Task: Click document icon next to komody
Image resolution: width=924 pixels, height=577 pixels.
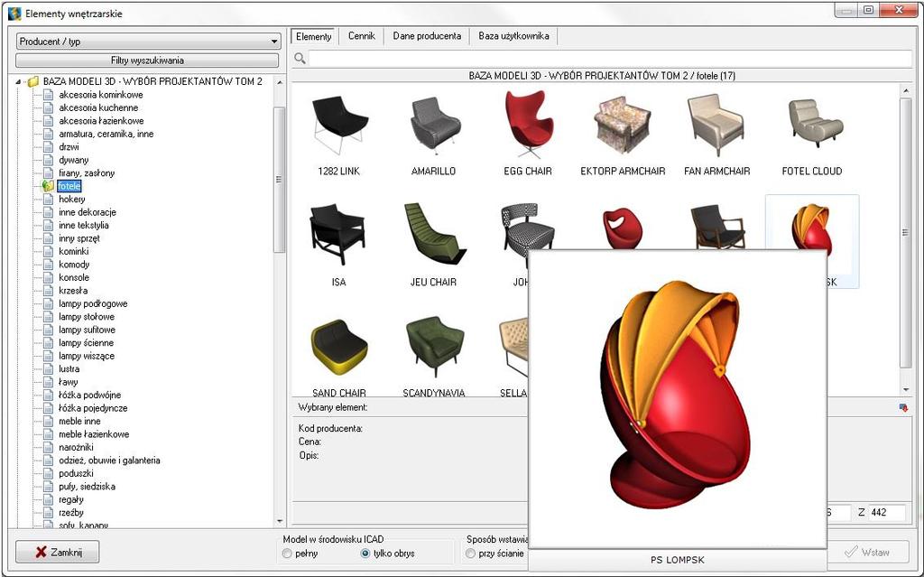Action: (49, 265)
